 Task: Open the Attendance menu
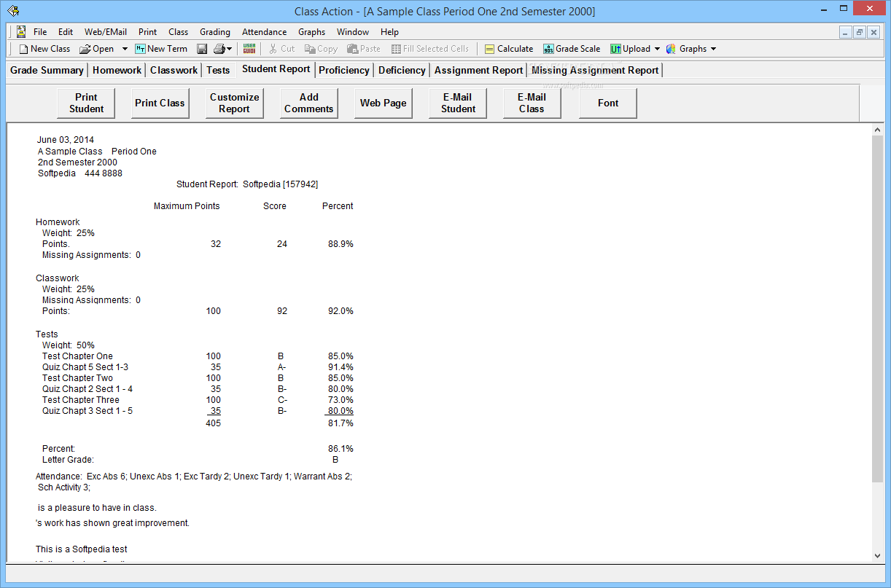point(264,32)
